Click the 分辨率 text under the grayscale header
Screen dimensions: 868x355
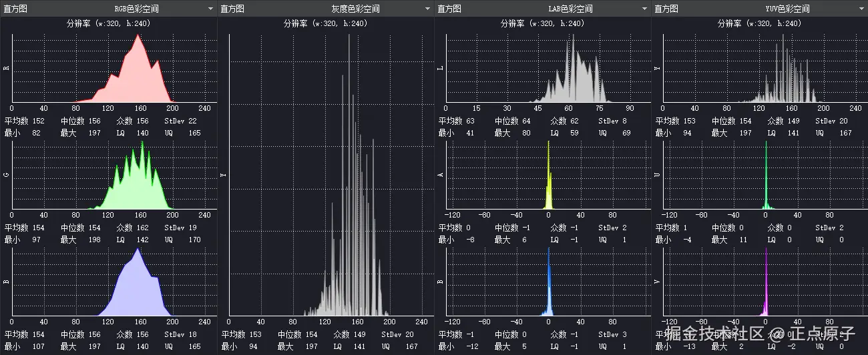[x=325, y=23]
